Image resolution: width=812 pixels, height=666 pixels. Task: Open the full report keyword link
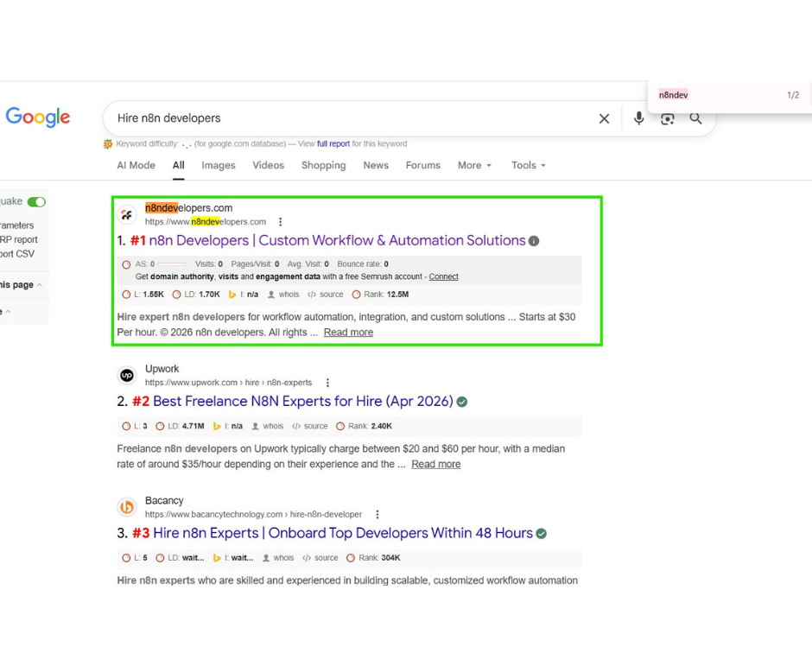[333, 144]
